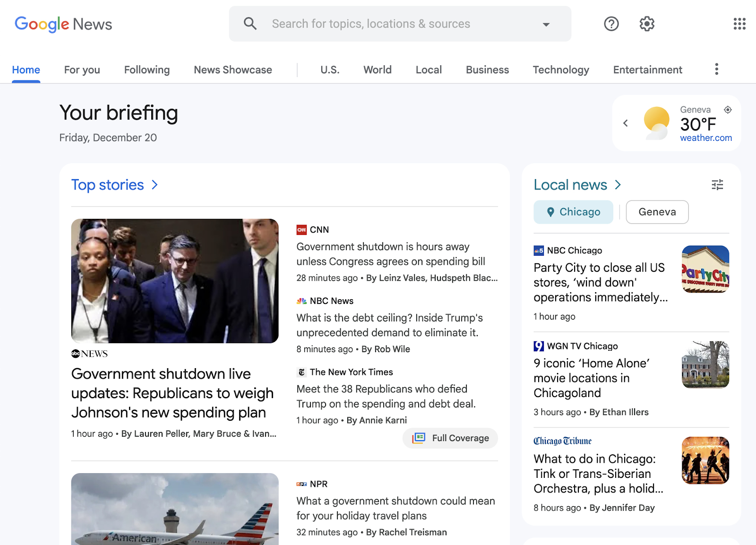Select the Geneva location chip
Screen dimensions: 756x545
pos(657,212)
